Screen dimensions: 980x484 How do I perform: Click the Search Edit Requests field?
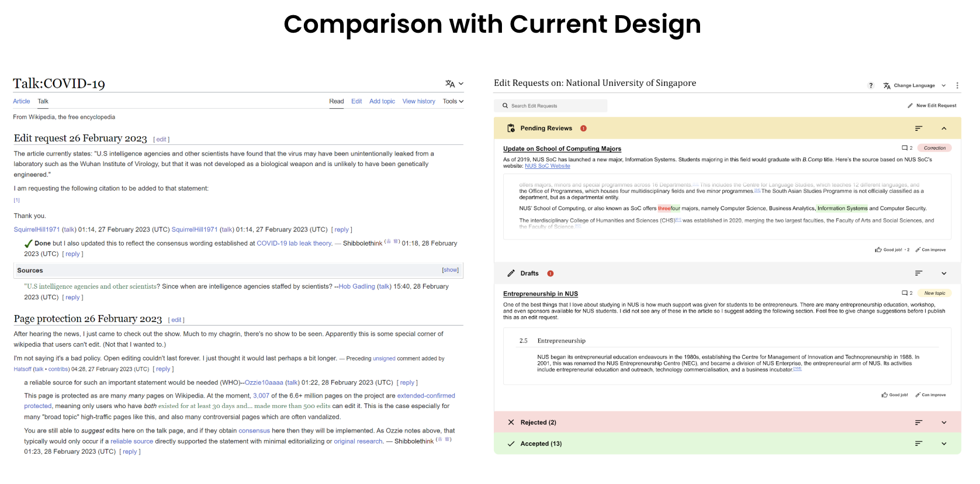(550, 106)
